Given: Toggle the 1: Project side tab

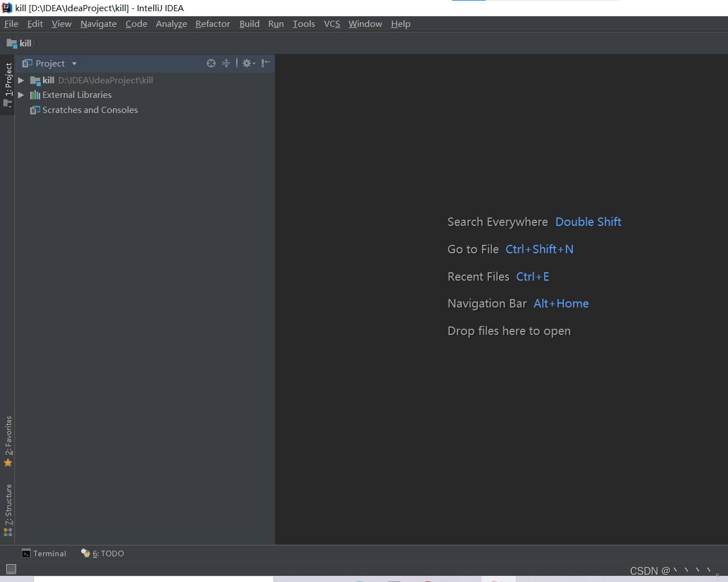Looking at the screenshot, I should click(8, 85).
